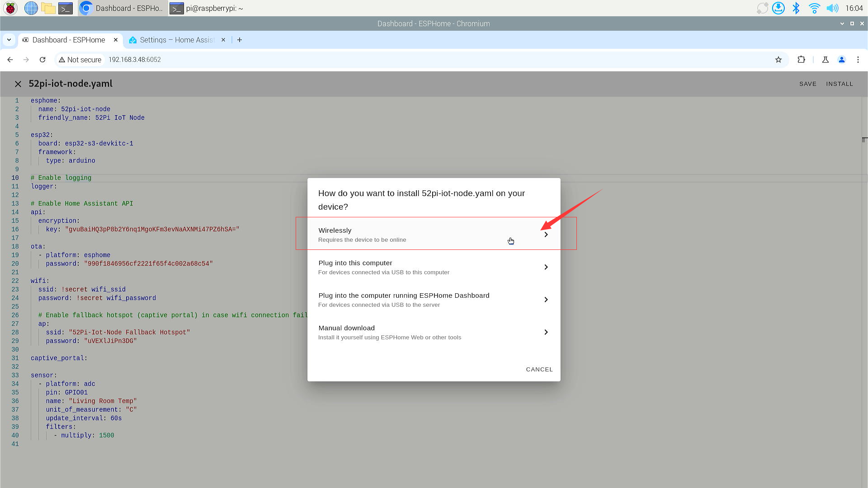This screenshot has width=868, height=488.
Task: Switch to Settings – Home Assistant tab
Action: (177, 40)
